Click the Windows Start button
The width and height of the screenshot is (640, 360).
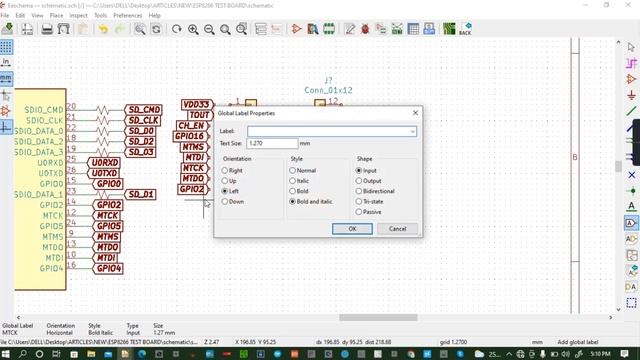pyautogui.click(x=6, y=354)
